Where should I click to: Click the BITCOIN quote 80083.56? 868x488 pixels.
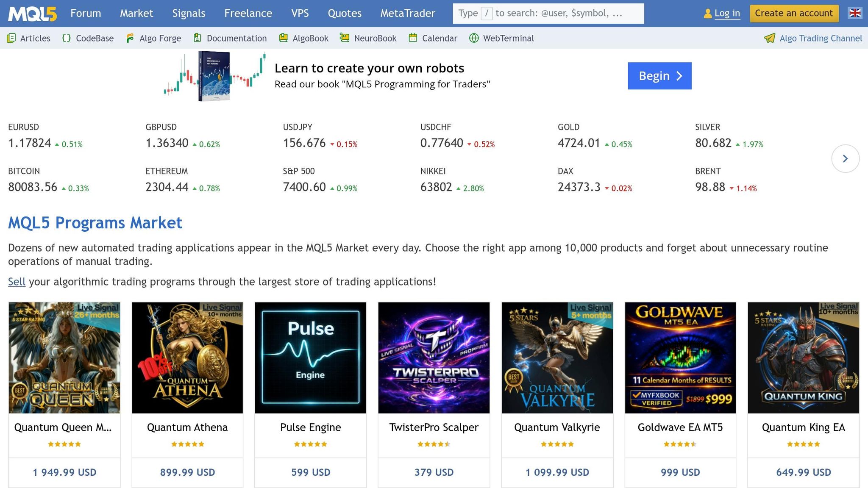[33, 187]
